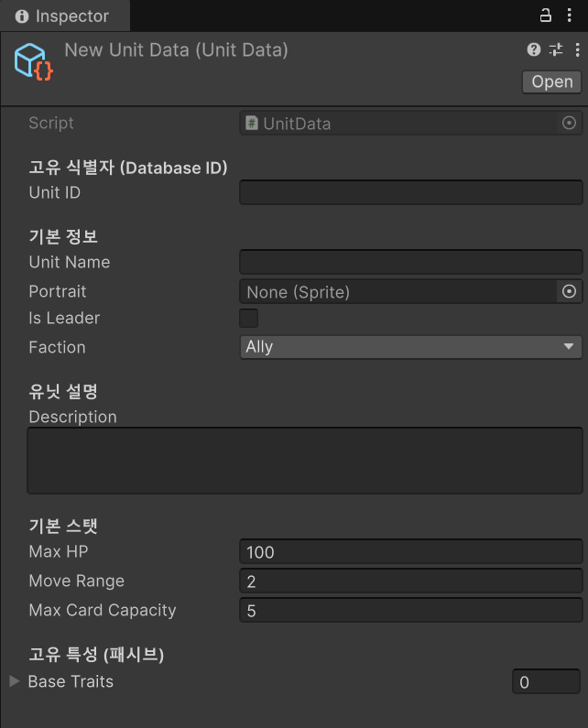Click the Faction label
The width and height of the screenshot is (588, 728).
pyautogui.click(x=57, y=347)
